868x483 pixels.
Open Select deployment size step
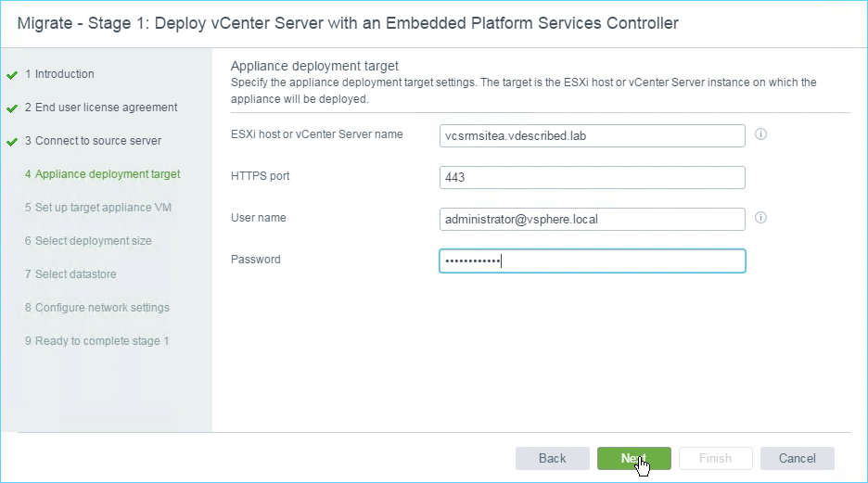(x=88, y=241)
